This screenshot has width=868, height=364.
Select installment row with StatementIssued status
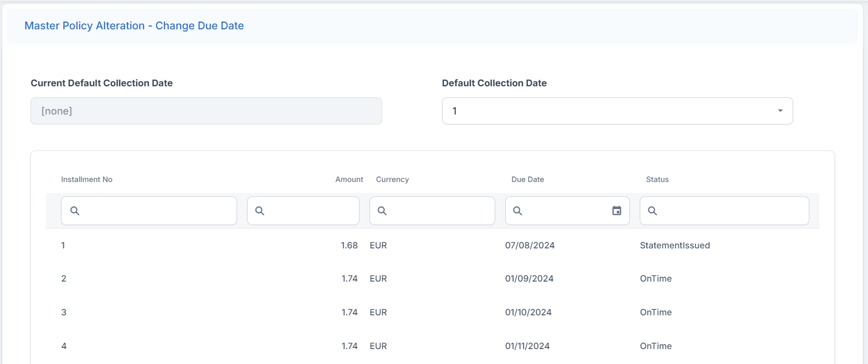click(432, 245)
